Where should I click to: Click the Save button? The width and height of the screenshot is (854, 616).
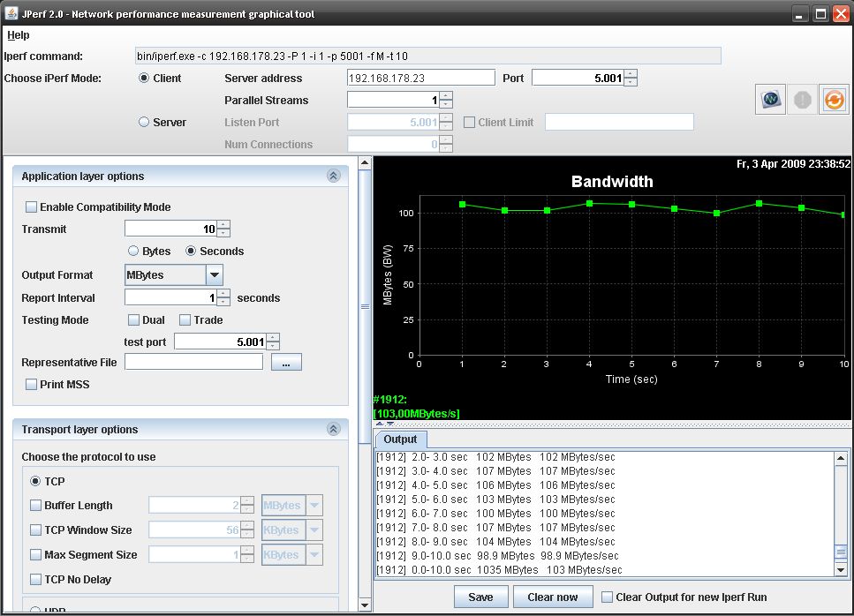tap(480, 597)
